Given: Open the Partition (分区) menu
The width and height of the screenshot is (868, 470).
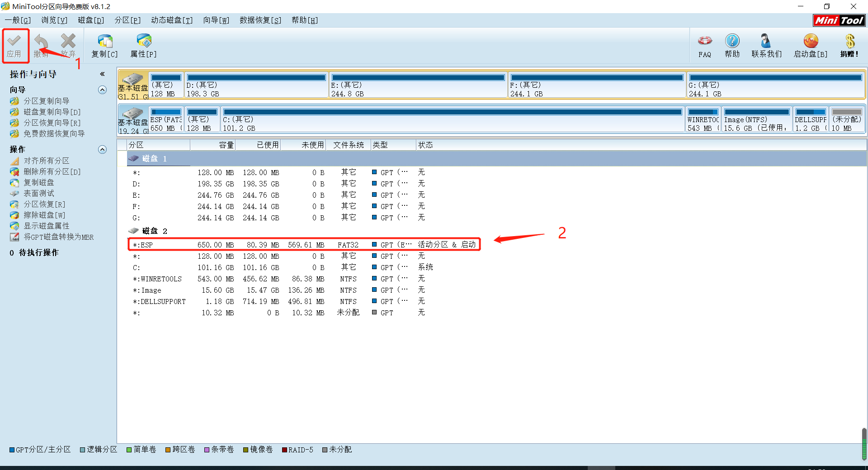Looking at the screenshot, I should (x=127, y=20).
